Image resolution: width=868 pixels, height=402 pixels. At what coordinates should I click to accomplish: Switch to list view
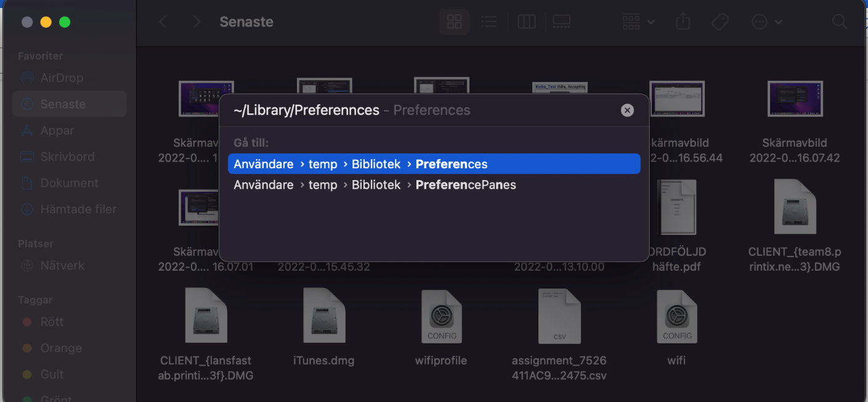pos(489,22)
